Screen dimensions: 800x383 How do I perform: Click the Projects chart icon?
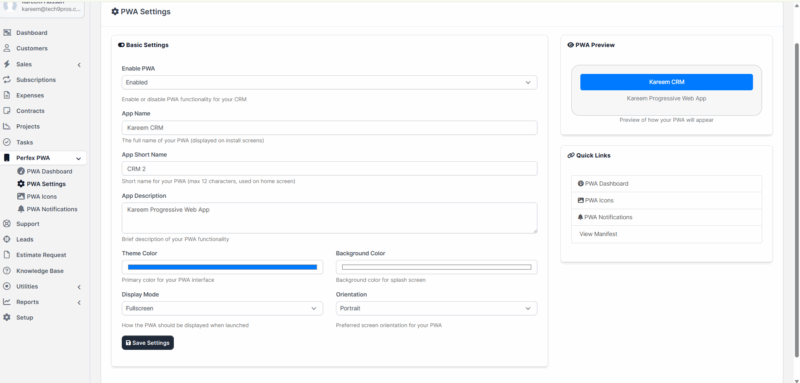7,126
